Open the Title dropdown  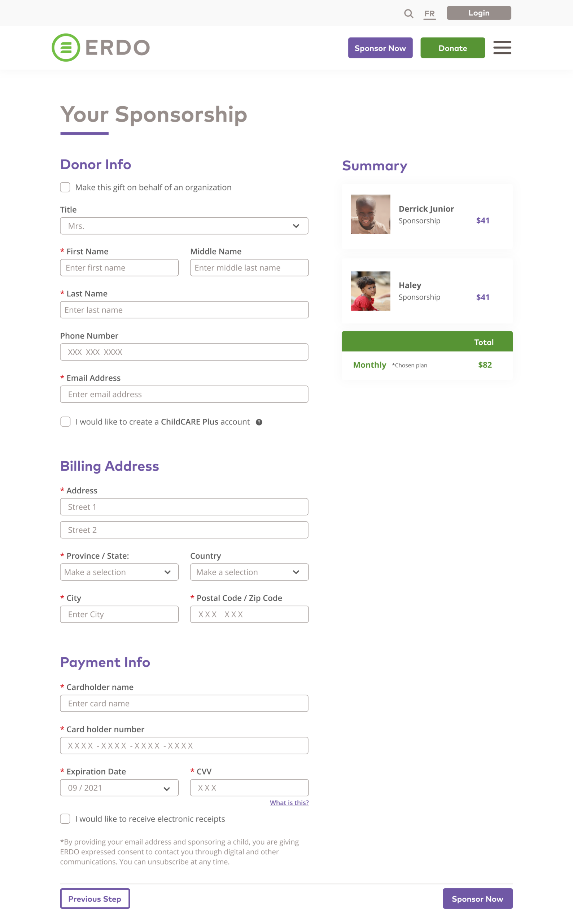[184, 226]
